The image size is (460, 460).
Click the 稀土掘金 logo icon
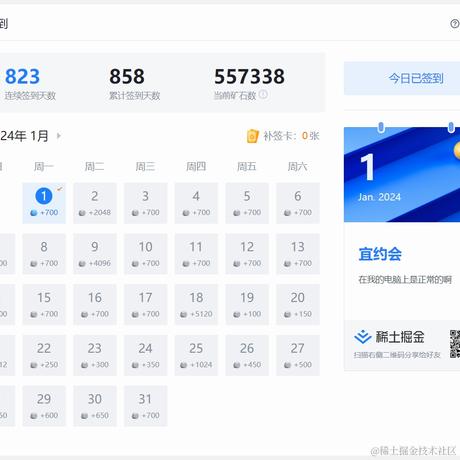coord(363,337)
